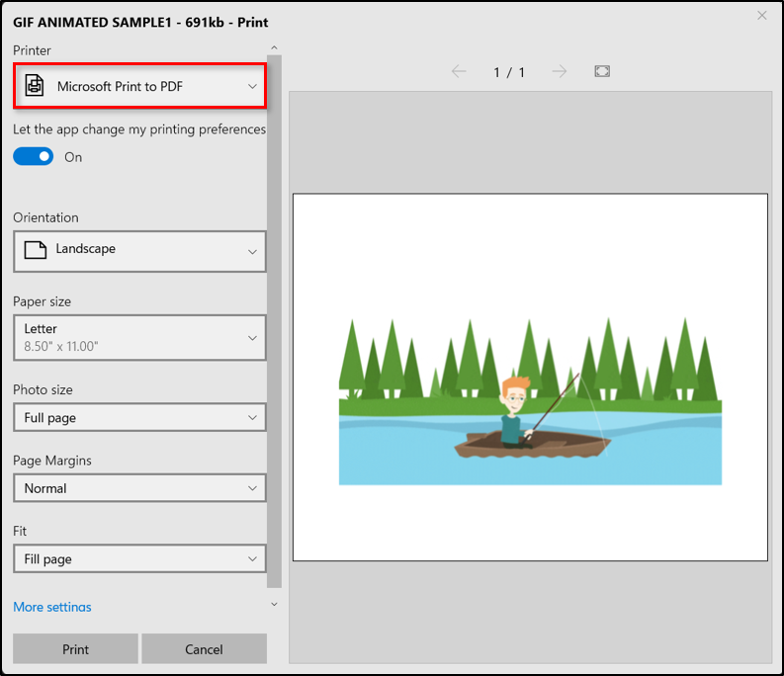Click the settings panel vertical scrollbar thumb
The image size is (784, 676).
pos(274,321)
